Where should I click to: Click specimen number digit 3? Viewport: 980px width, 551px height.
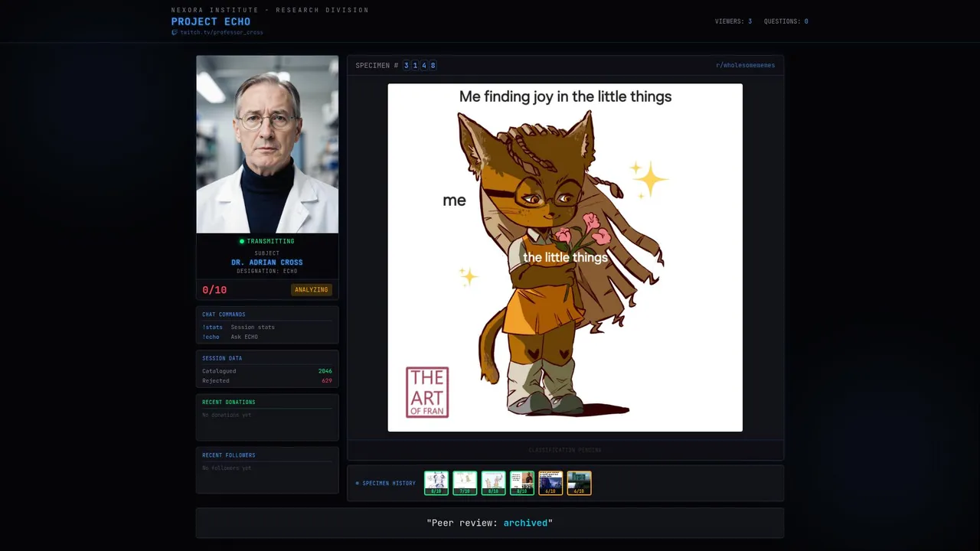click(x=407, y=66)
